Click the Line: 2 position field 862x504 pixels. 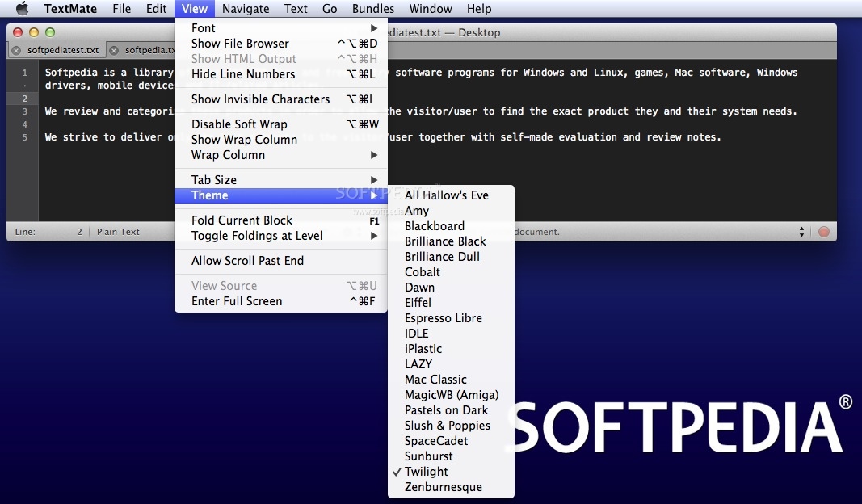click(x=48, y=232)
